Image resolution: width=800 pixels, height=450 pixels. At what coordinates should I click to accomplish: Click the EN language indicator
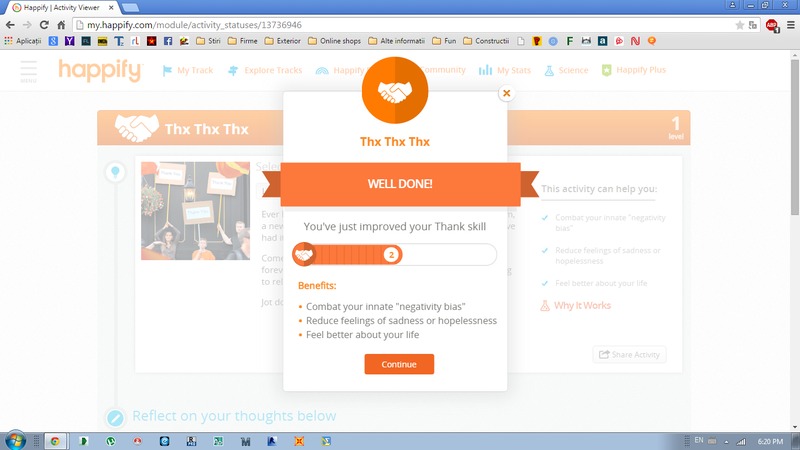tap(699, 441)
